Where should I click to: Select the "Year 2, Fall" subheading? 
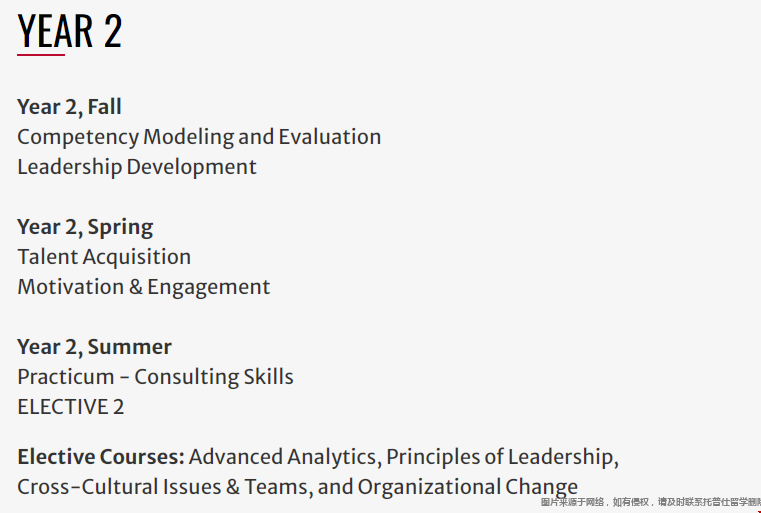(69, 107)
